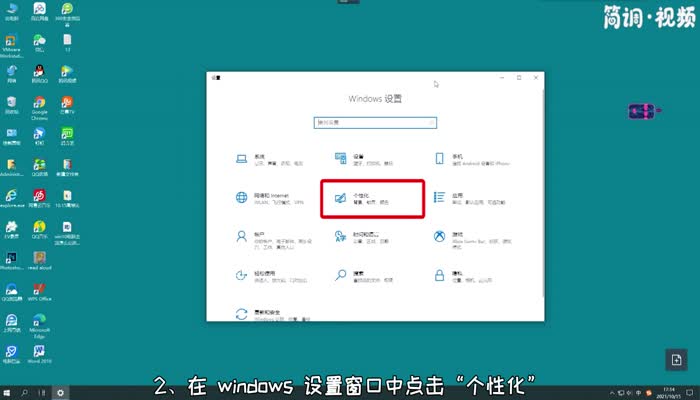The image size is (700, 400).
Task: Open the 系统 (System) settings category
Action: pos(269,159)
